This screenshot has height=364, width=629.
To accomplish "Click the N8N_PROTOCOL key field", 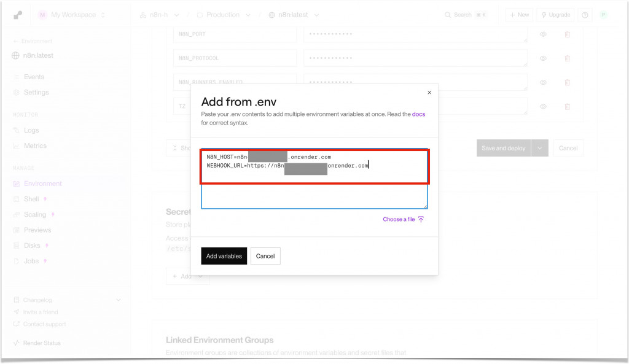I will (235, 58).
